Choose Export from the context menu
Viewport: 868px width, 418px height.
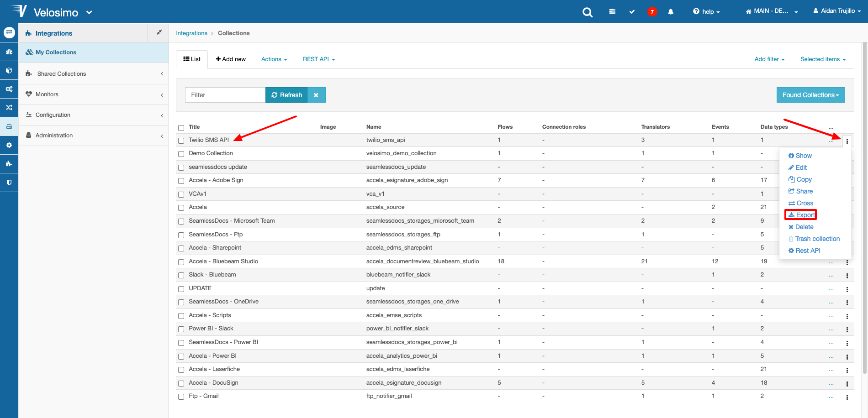point(801,215)
